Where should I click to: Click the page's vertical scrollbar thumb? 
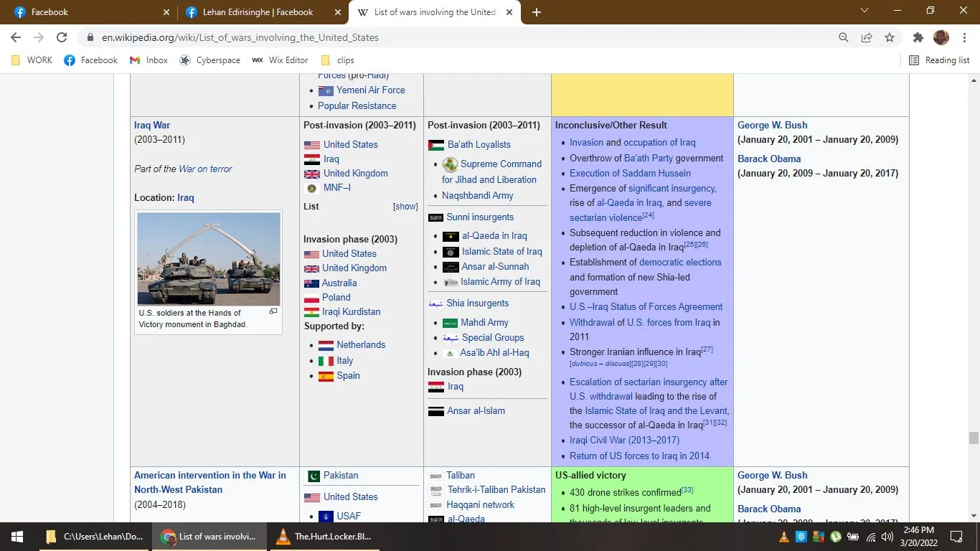pos(974,438)
